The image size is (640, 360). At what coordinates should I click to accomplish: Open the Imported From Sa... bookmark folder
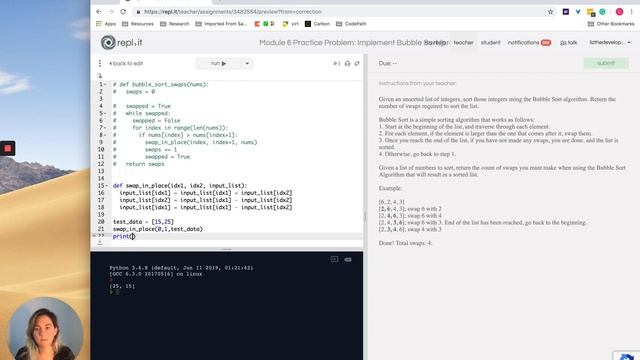tap(221, 24)
